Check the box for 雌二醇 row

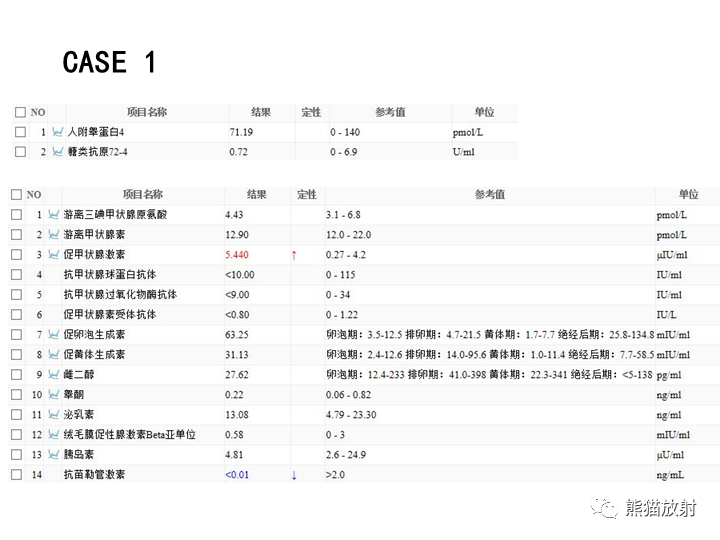tap(17, 374)
